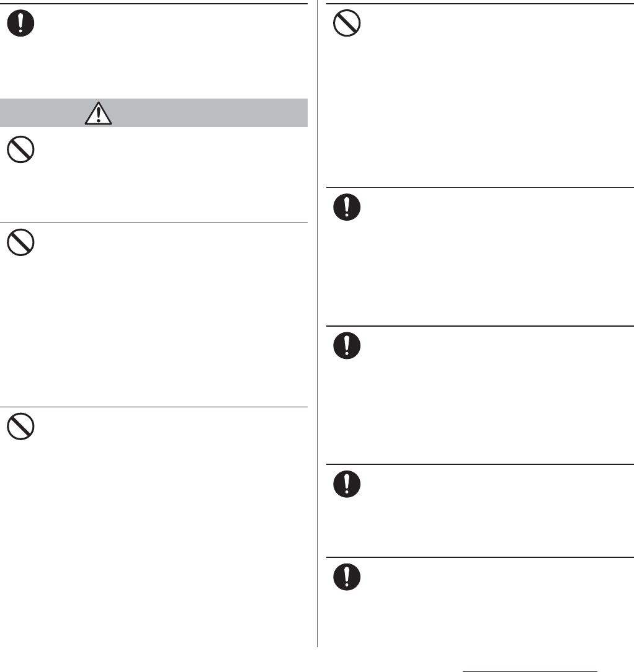The height and width of the screenshot is (672, 634).
Task: Select the last exclamation icon in right column
Action: 347,577
